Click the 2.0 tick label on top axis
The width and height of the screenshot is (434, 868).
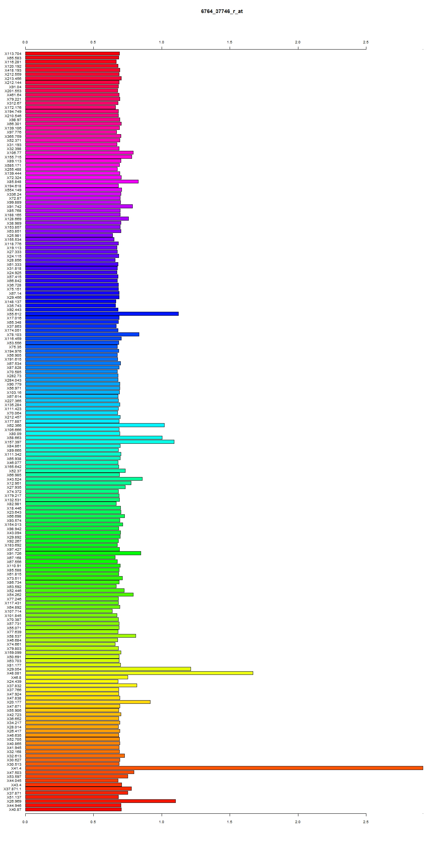298,42
